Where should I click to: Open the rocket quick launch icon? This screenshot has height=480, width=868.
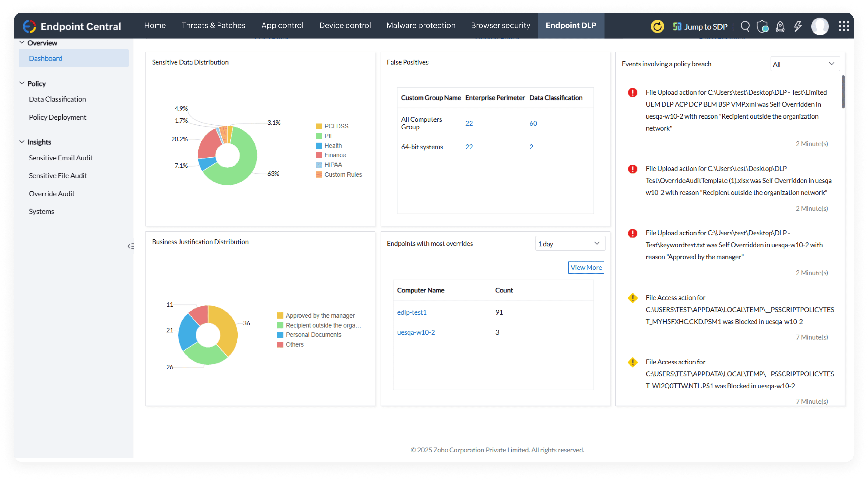click(780, 26)
